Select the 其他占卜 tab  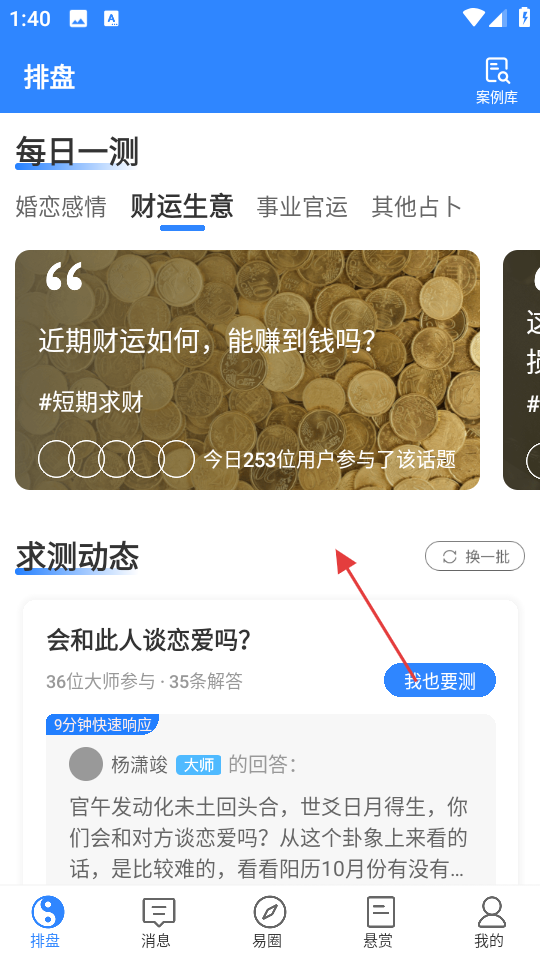click(416, 207)
